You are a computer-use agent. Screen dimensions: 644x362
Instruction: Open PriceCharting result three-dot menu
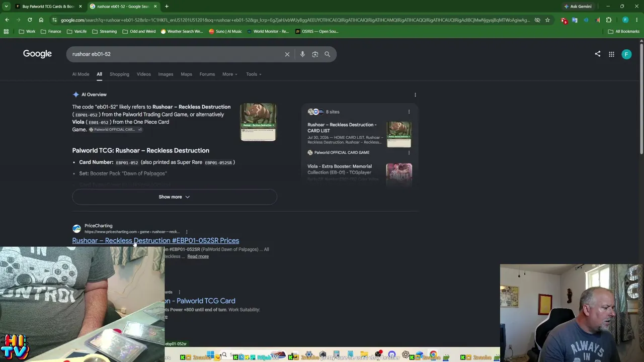pos(187,232)
